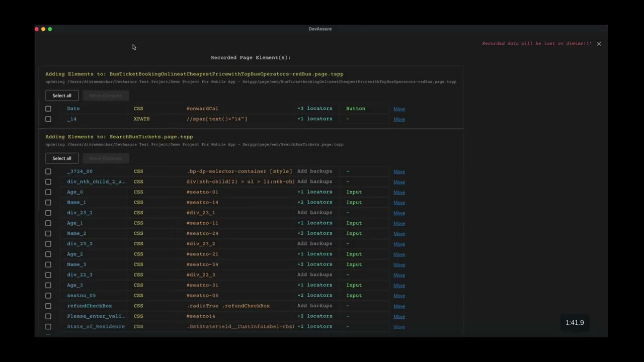The image size is (644, 362).
Task: Move the div_22_3 element
Action: pos(399,275)
